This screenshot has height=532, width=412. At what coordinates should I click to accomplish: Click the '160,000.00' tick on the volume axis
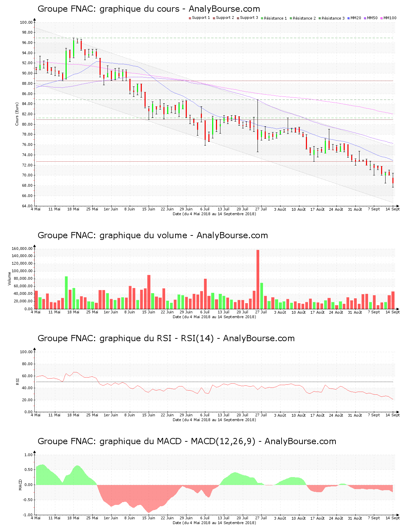[22, 249]
